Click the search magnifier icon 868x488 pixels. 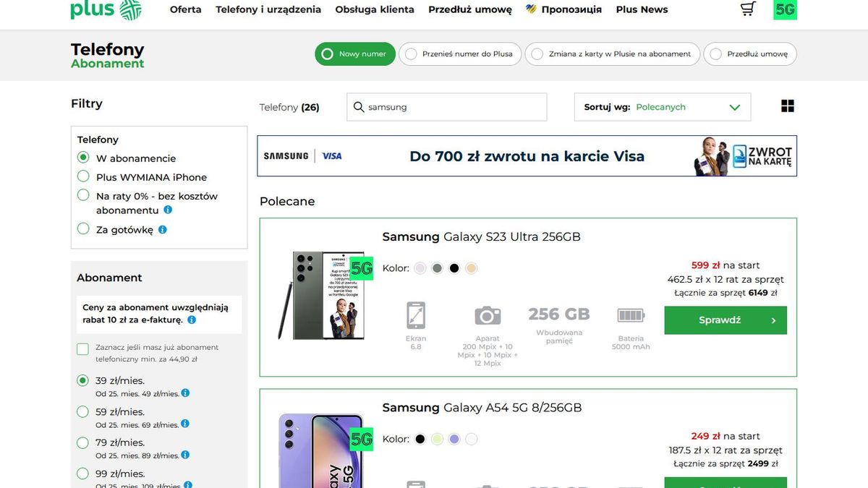click(358, 107)
